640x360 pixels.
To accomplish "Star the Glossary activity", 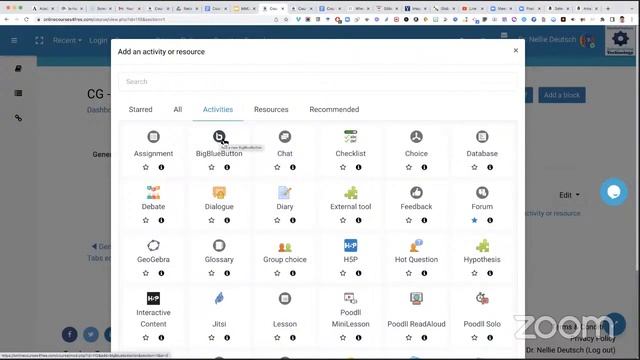I will pos(211,273).
